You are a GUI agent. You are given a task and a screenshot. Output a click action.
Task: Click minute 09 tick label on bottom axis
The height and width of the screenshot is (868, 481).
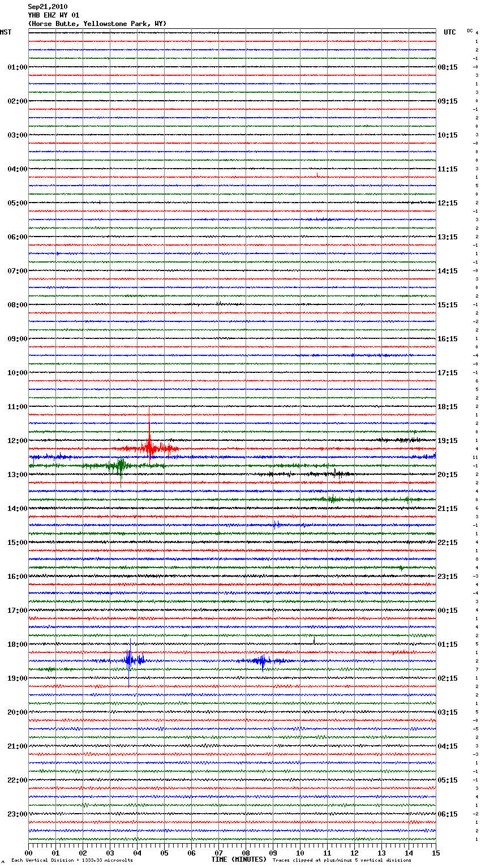[x=273, y=853]
